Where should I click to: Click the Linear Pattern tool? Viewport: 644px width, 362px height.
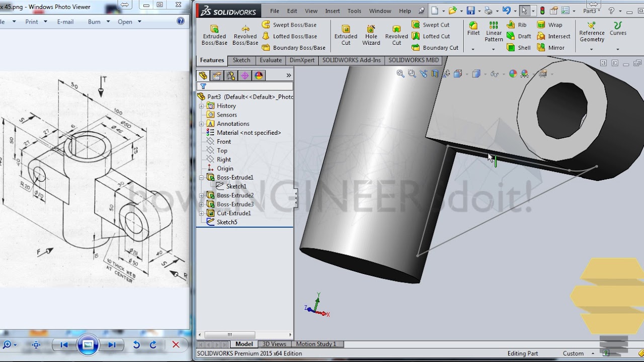pos(494,32)
